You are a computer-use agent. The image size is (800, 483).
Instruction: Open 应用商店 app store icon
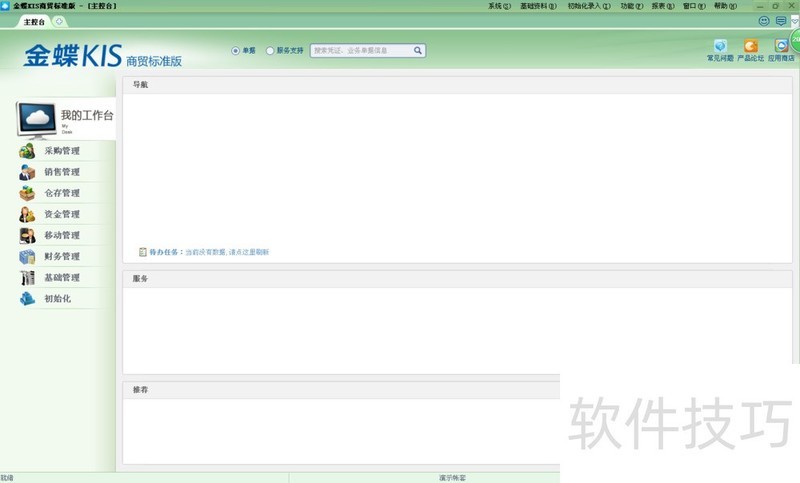(781, 46)
